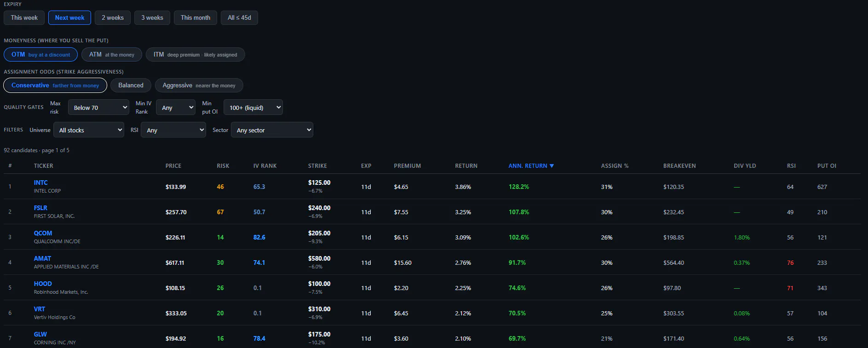Open the VRT ticker link

[x=40, y=309]
